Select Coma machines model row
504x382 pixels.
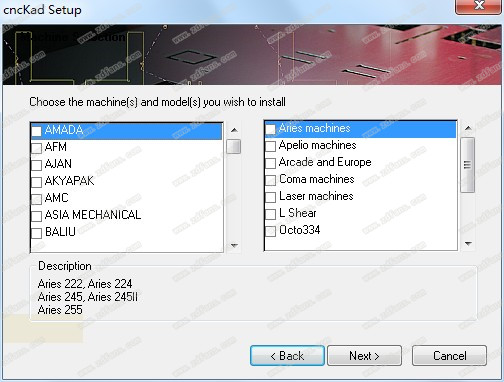click(x=360, y=179)
